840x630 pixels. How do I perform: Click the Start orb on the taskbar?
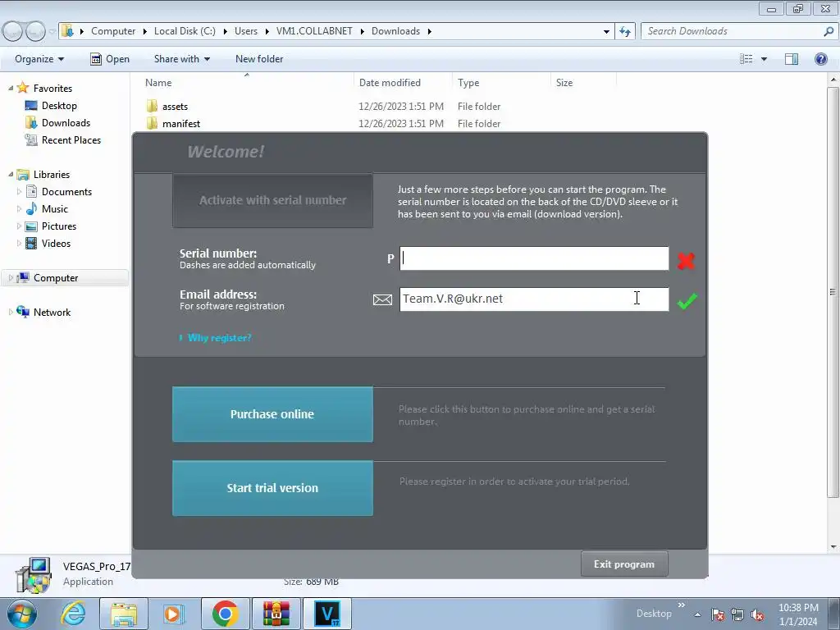pos(22,614)
